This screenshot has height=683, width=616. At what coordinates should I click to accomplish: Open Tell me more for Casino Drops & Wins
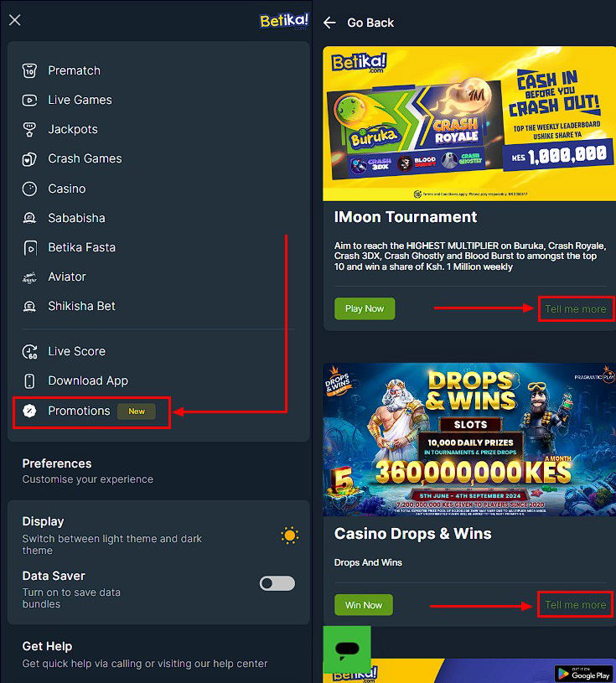[576, 604]
